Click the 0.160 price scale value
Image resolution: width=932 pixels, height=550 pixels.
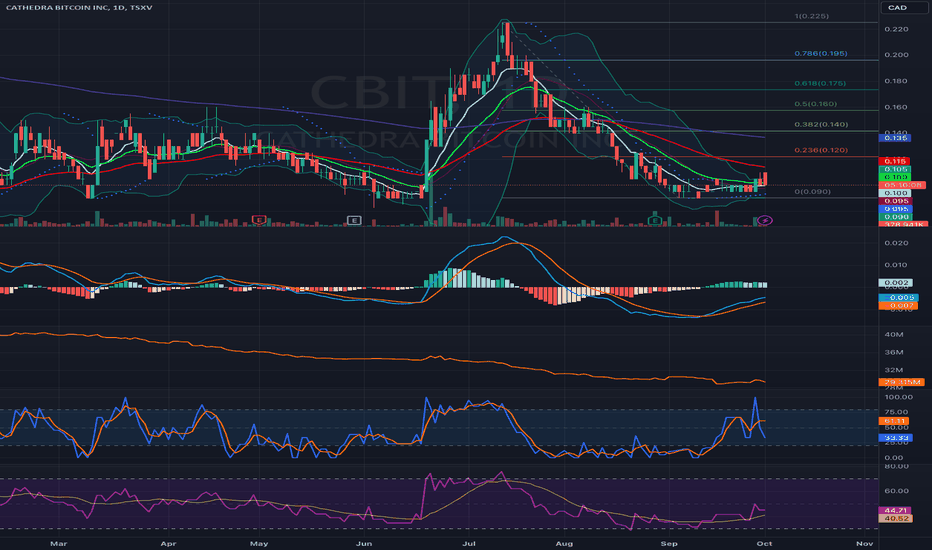coord(896,107)
